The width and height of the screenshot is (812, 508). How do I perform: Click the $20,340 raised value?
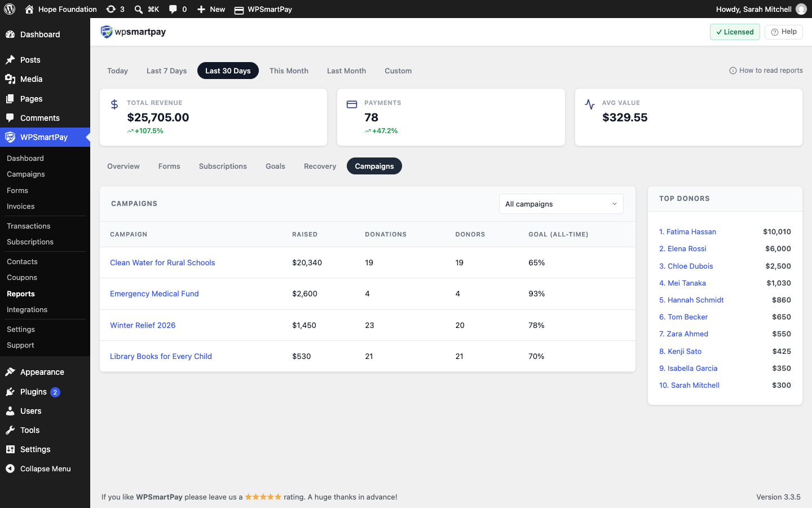coord(307,262)
